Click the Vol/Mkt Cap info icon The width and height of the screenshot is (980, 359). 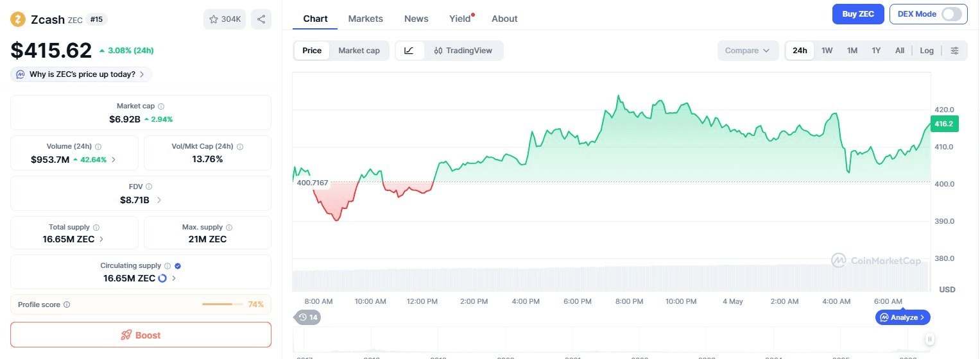240,147
